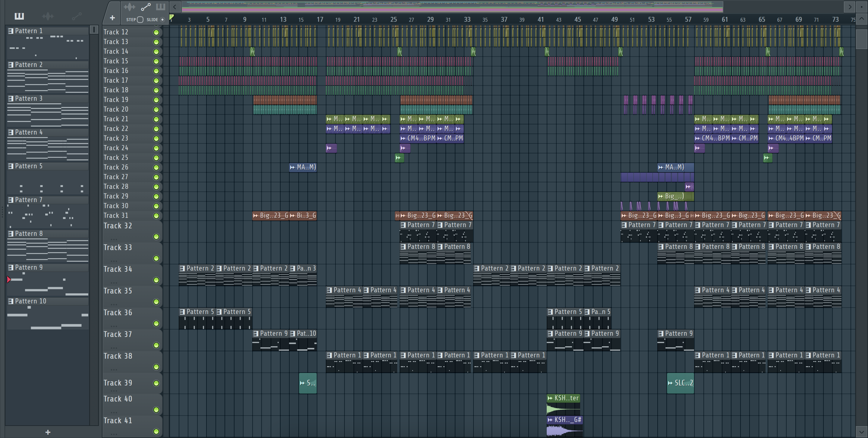868x438 pixels.
Task: Enable the STEP checkbox
Action: tap(140, 20)
